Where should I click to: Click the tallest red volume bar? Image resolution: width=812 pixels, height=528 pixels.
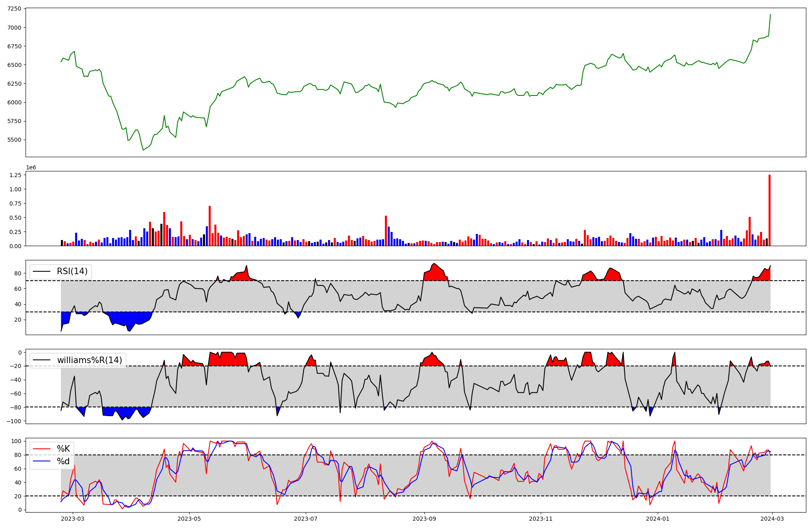coord(769,210)
